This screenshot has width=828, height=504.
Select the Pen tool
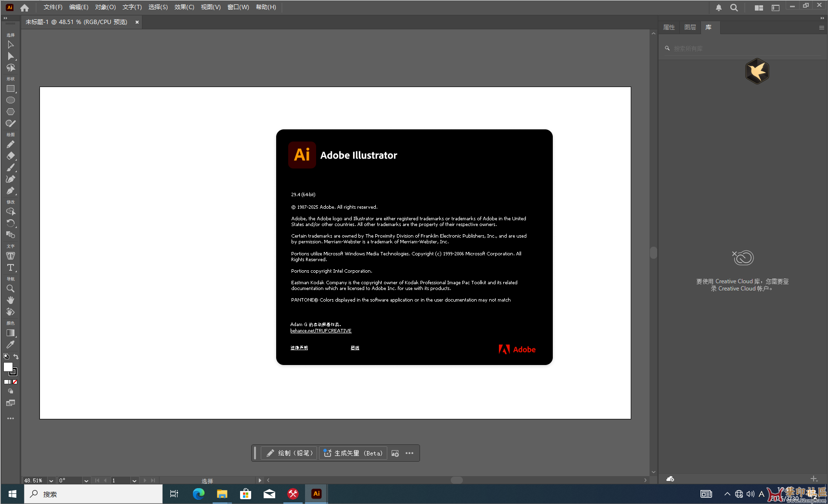pos(11,190)
